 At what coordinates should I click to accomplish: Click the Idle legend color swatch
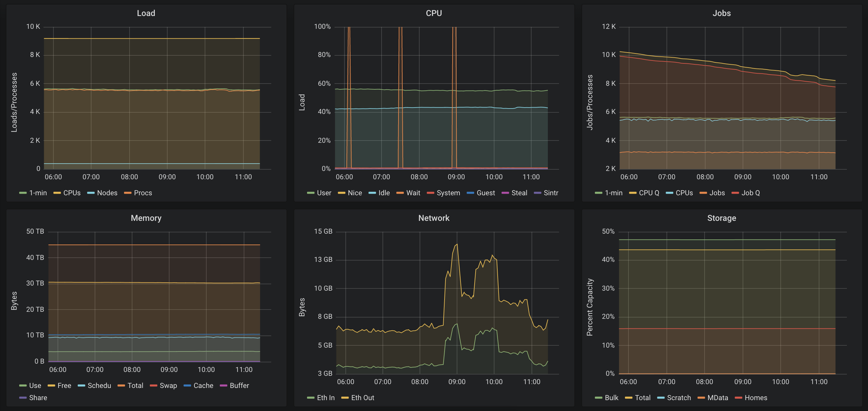pyautogui.click(x=372, y=193)
